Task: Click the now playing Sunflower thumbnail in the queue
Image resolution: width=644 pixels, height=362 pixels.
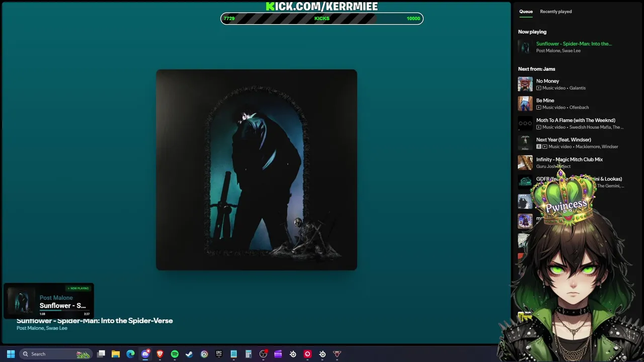Action: (525, 47)
